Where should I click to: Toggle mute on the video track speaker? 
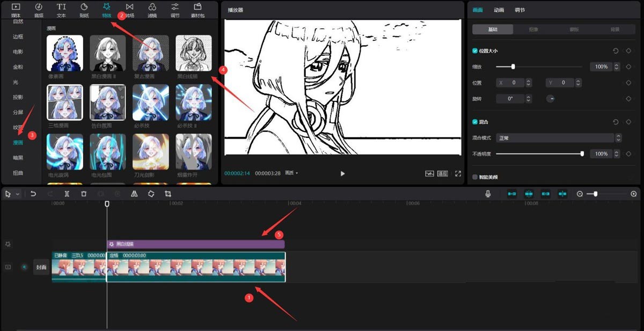24,267
